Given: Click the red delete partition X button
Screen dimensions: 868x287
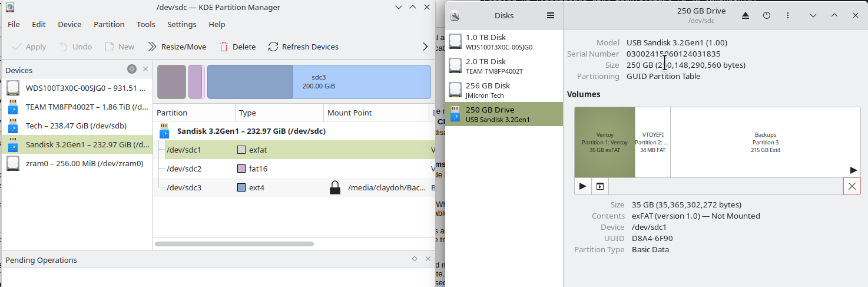Looking at the screenshot, I should pyautogui.click(x=852, y=186).
